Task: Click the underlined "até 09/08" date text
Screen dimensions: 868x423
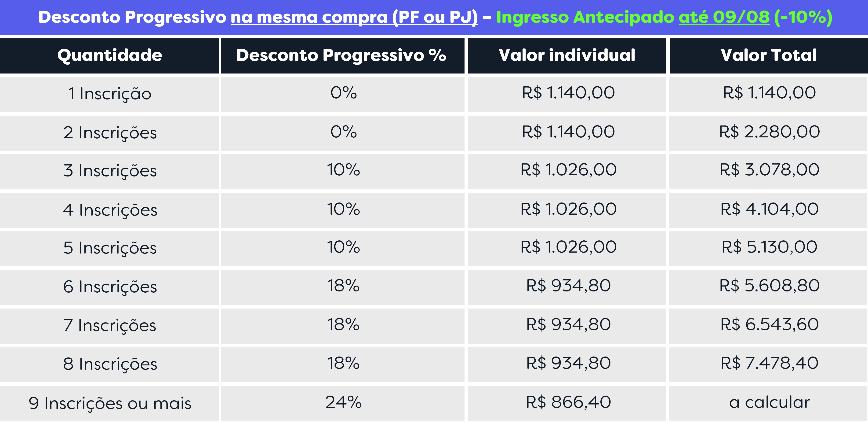Action: click(x=724, y=17)
